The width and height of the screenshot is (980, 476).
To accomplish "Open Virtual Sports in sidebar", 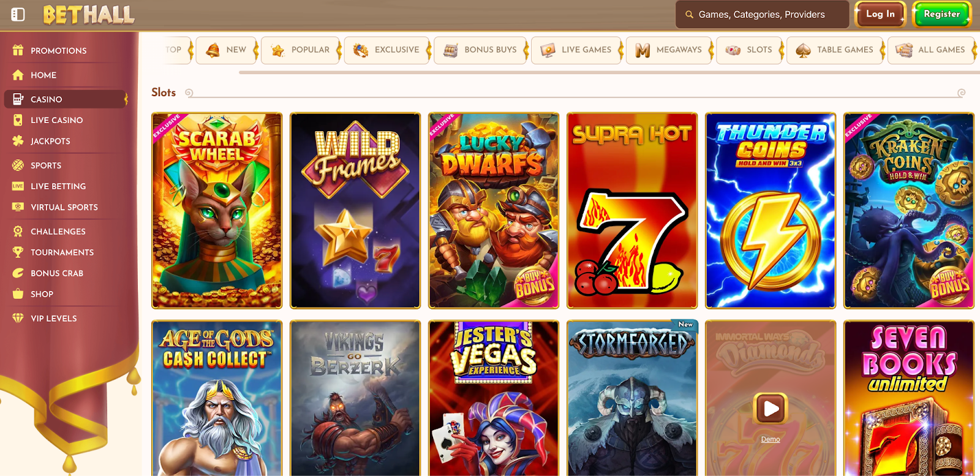I will tap(65, 207).
